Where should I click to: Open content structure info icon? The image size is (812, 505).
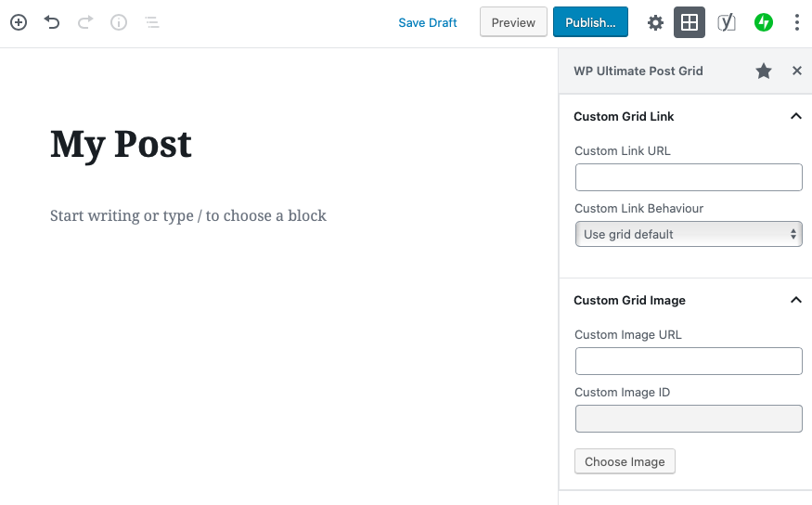(x=119, y=22)
